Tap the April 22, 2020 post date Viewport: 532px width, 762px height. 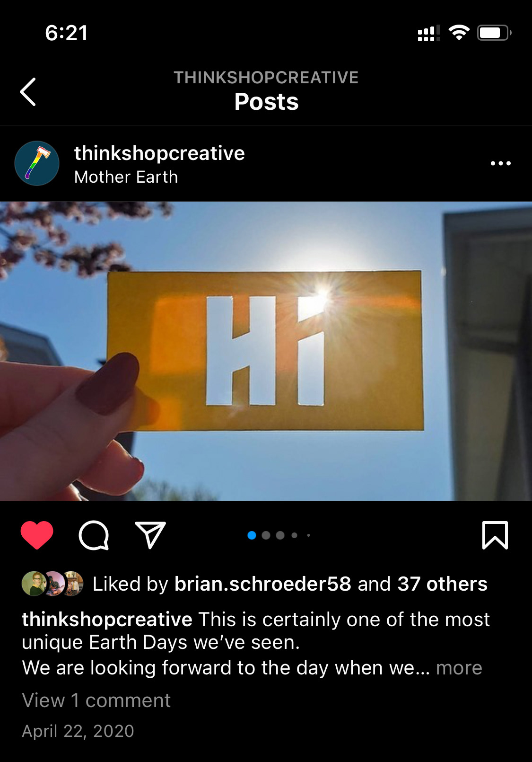point(78,731)
